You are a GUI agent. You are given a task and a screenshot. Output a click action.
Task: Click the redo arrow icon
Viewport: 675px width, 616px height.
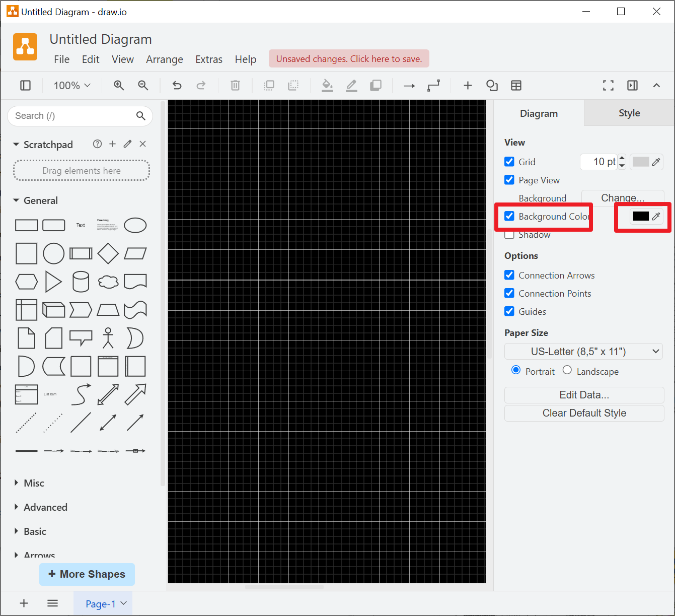coord(201,86)
